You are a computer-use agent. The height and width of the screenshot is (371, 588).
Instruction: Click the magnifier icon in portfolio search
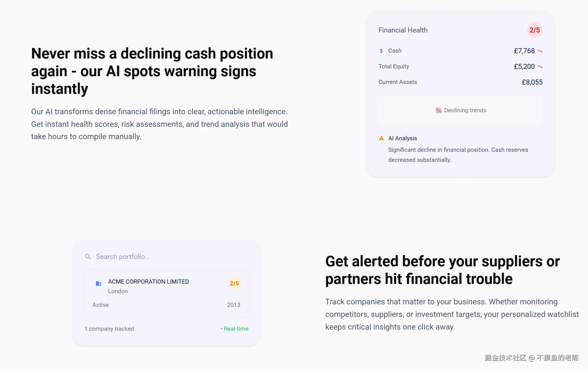tap(88, 256)
